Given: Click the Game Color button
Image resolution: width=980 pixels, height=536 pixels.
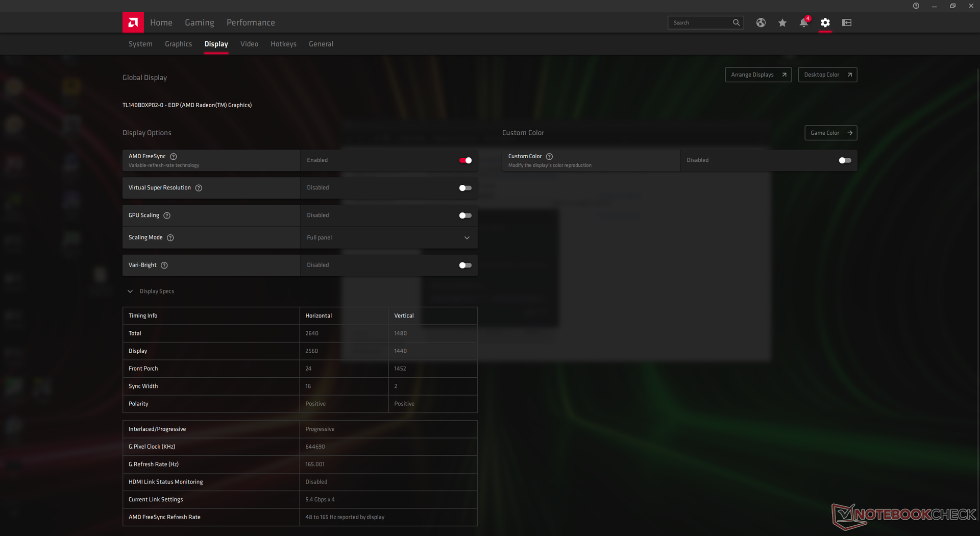Looking at the screenshot, I should pos(831,133).
